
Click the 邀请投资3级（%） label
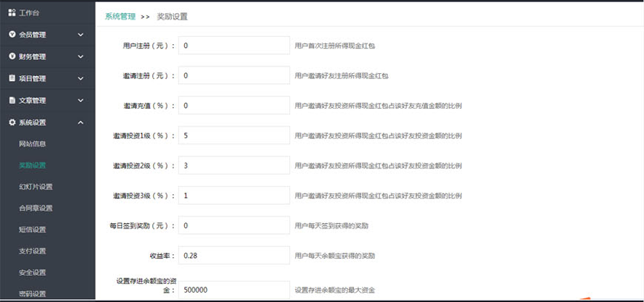coord(144,196)
